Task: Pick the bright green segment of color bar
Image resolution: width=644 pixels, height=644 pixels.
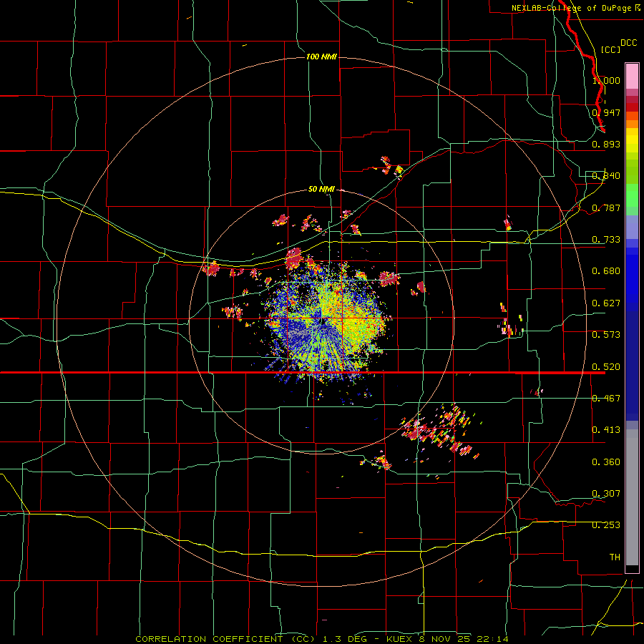Action: coord(632,195)
